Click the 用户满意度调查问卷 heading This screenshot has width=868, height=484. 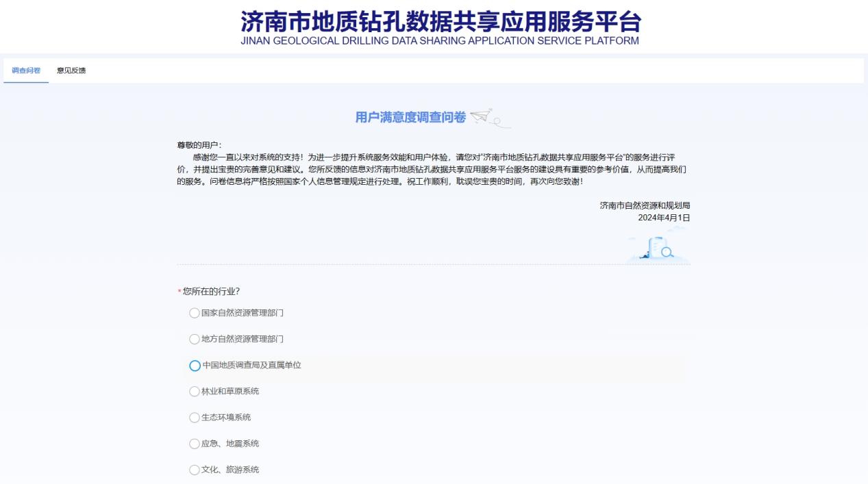click(x=410, y=118)
